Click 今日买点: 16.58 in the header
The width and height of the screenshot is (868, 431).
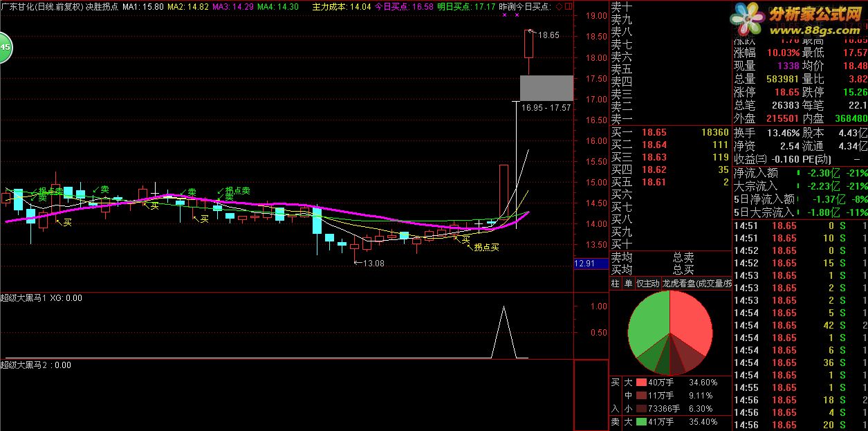(404, 6)
